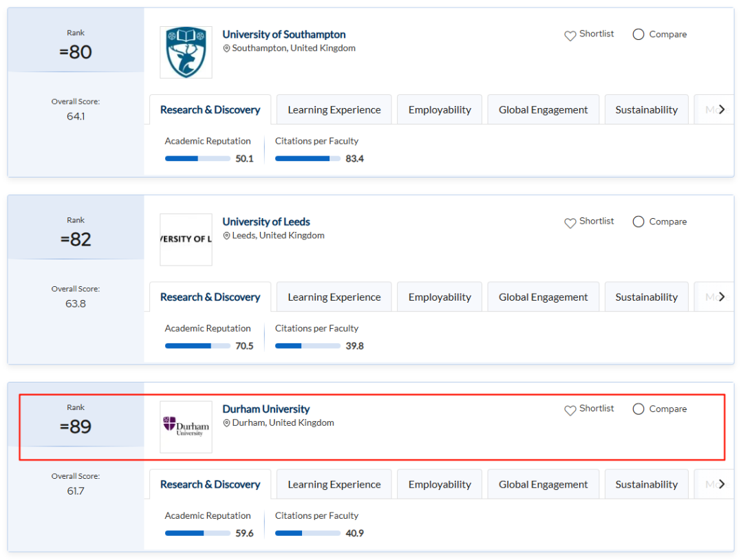Screen dimensions: 743x560
Task: Open the Durham University logo thumbnail
Action: click(186, 427)
